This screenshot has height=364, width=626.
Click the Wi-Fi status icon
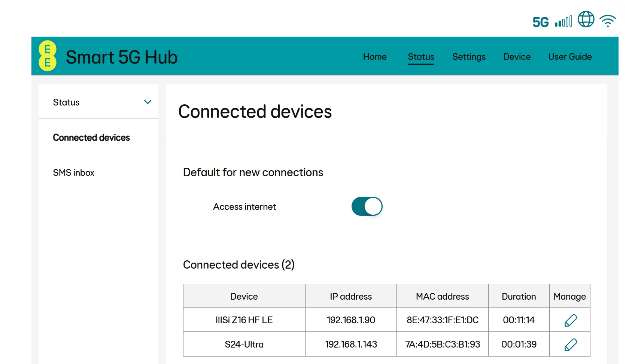pos(608,21)
